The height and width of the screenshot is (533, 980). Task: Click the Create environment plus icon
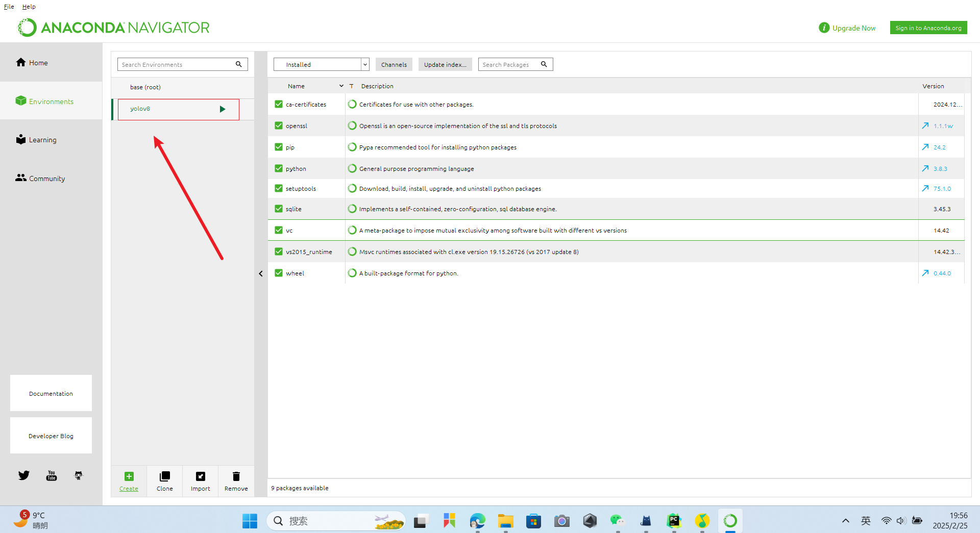coord(129,476)
